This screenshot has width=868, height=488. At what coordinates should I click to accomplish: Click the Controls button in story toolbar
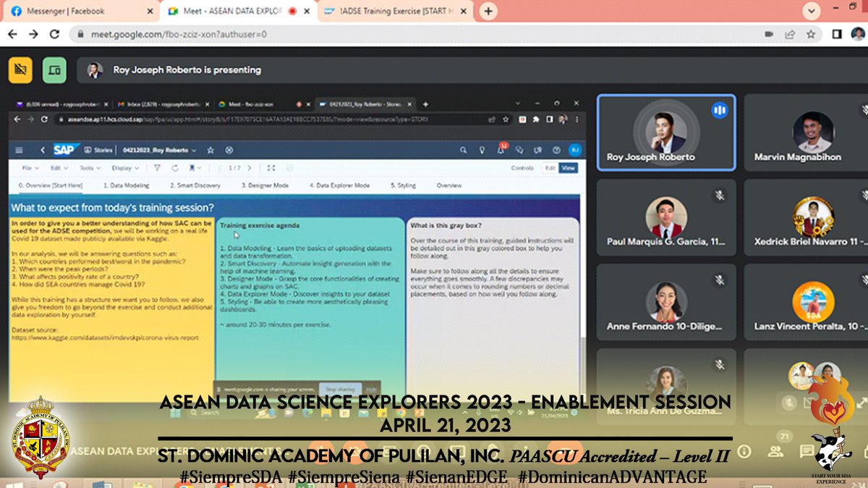(x=522, y=168)
